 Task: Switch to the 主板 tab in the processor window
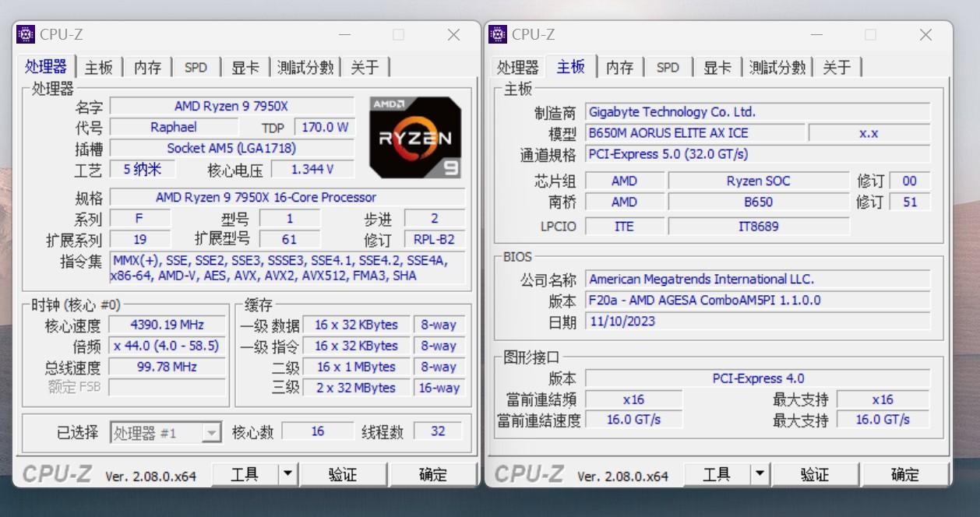click(x=99, y=68)
